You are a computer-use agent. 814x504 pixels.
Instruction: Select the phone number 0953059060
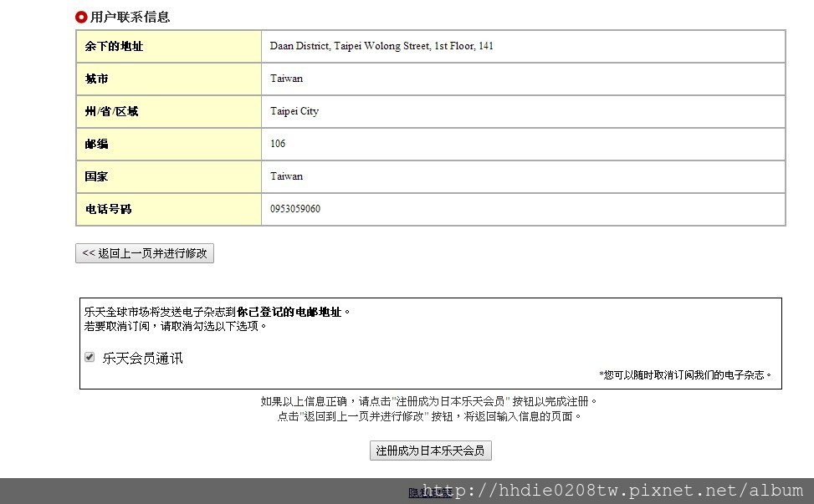(x=295, y=209)
